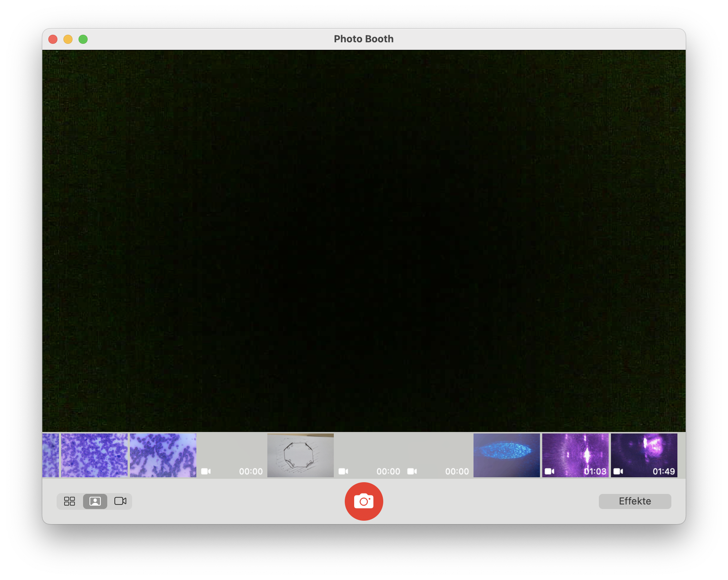This screenshot has height=580, width=728.
Task: Click the red camera shutter button
Action: click(364, 501)
